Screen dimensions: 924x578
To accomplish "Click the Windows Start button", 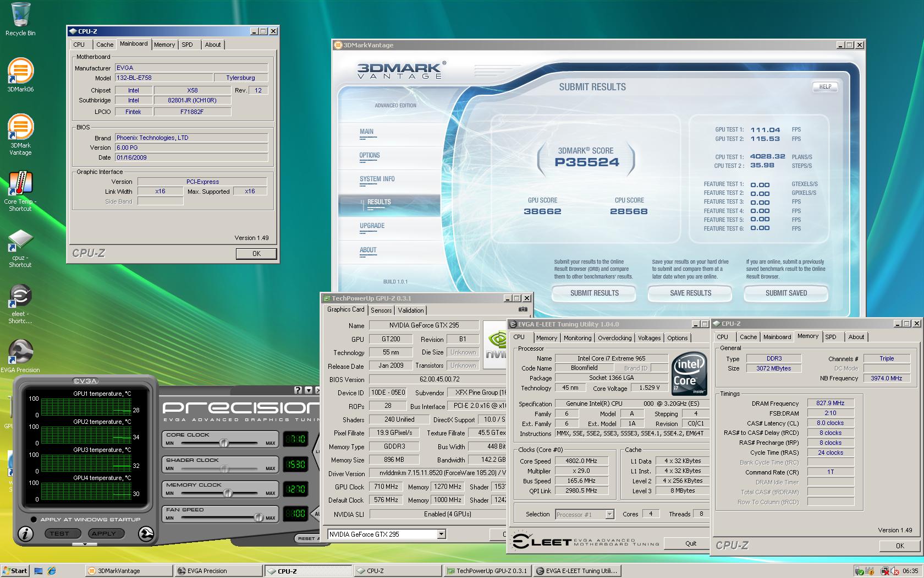I will pos(15,571).
